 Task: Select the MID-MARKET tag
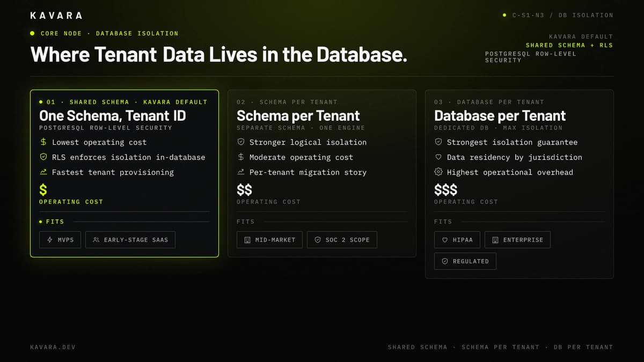(269, 240)
